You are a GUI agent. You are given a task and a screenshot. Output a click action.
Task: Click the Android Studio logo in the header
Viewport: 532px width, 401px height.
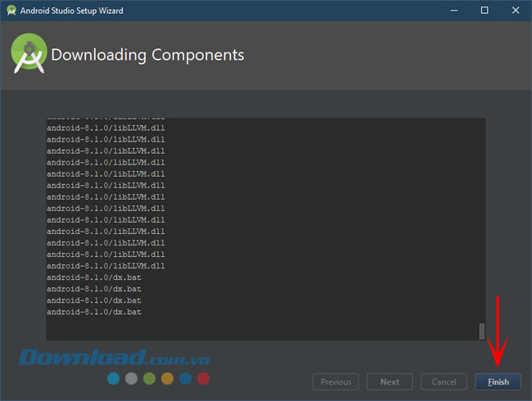click(x=29, y=53)
